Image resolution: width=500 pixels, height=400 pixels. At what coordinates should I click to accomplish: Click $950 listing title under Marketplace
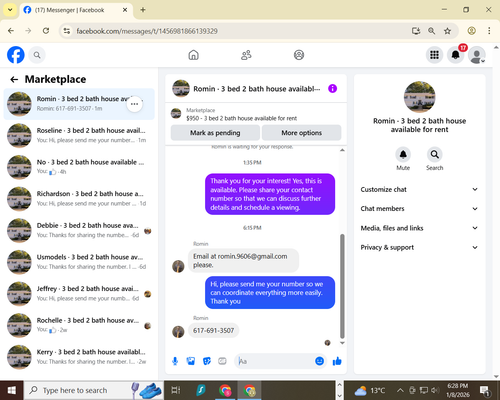tap(241, 118)
